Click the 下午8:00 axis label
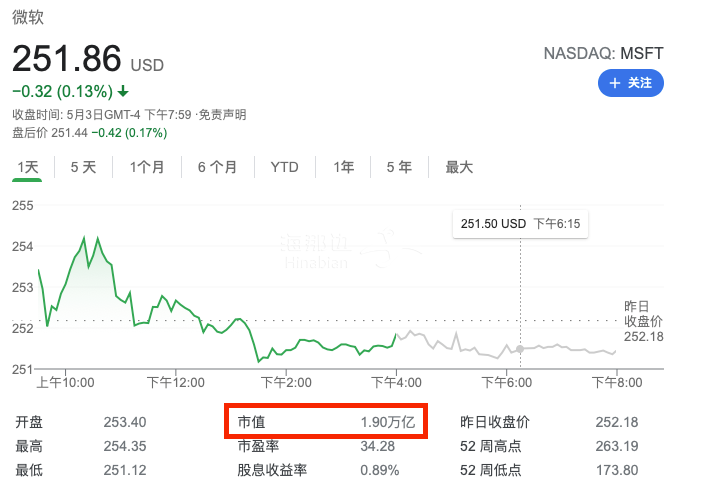Image resolution: width=706 pixels, height=498 pixels. click(617, 383)
